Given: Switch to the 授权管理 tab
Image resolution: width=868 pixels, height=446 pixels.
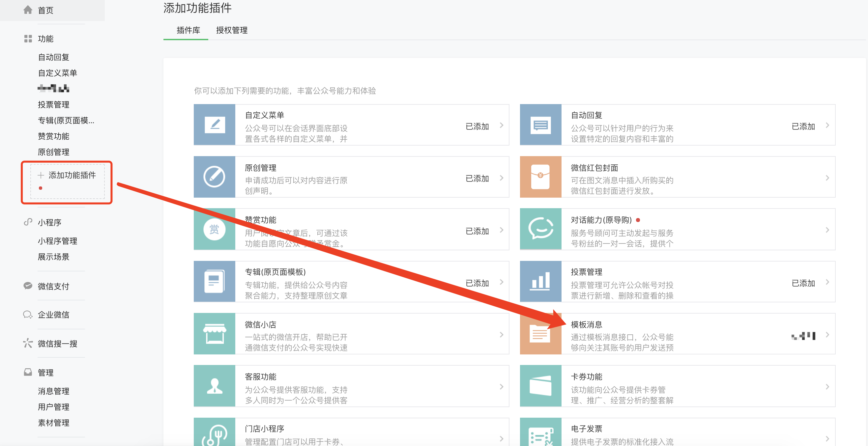Looking at the screenshot, I should coord(232,30).
